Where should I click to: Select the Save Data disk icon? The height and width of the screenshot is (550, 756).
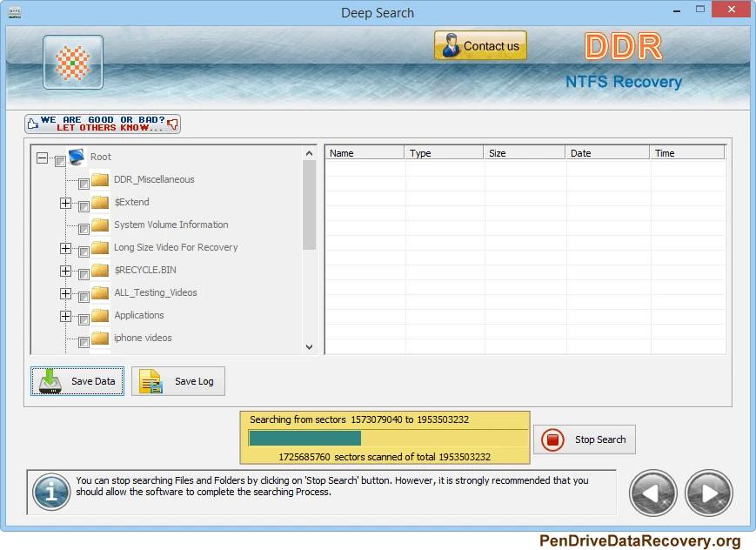coord(50,380)
